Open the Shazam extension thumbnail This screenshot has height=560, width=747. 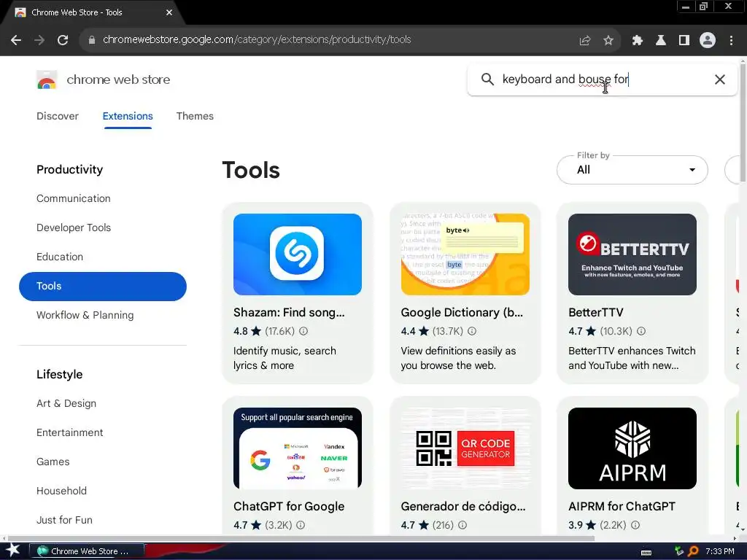coord(298,254)
